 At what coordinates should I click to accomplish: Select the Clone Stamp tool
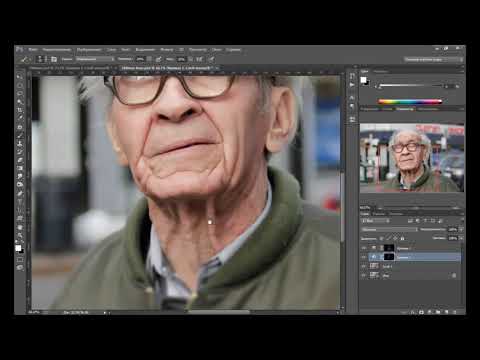[20, 144]
